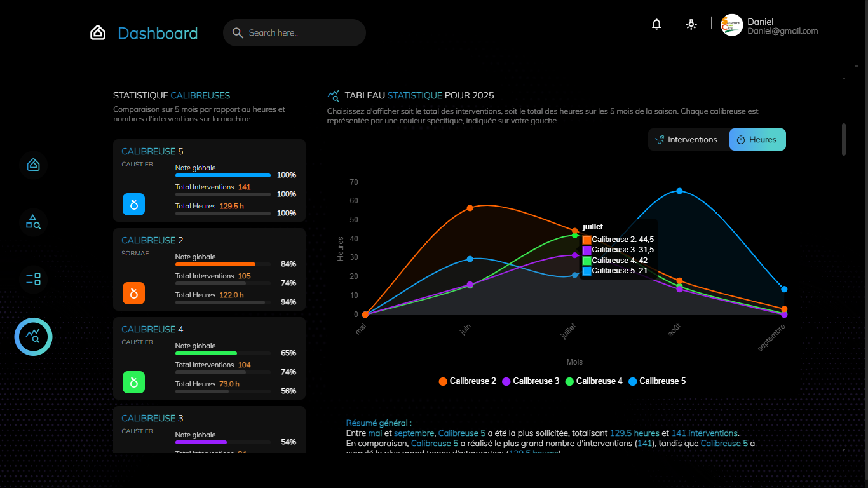
Task: Open the notifications bell icon
Action: (x=657, y=24)
